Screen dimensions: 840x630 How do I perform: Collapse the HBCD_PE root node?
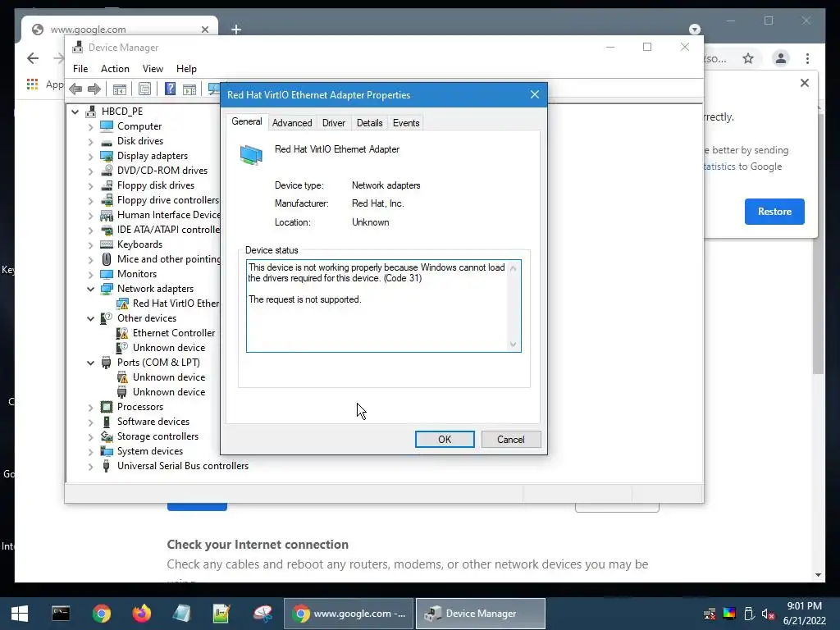coord(75,112)
